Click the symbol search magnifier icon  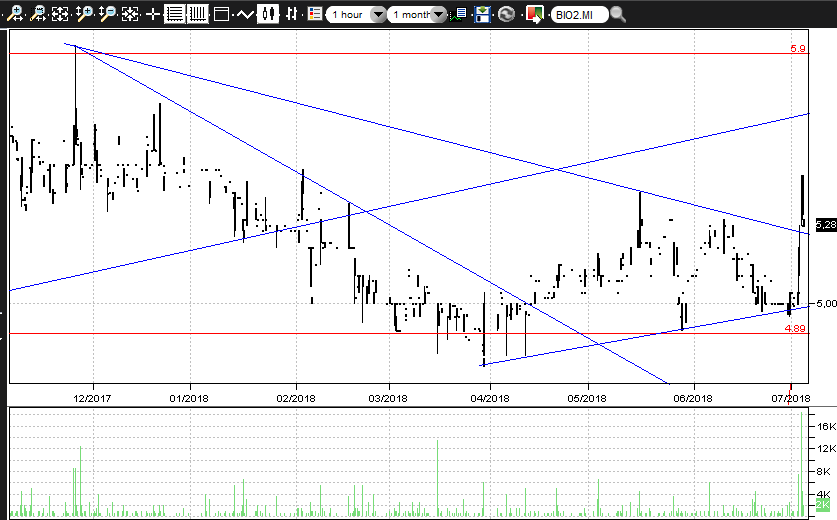pos(618,14)
